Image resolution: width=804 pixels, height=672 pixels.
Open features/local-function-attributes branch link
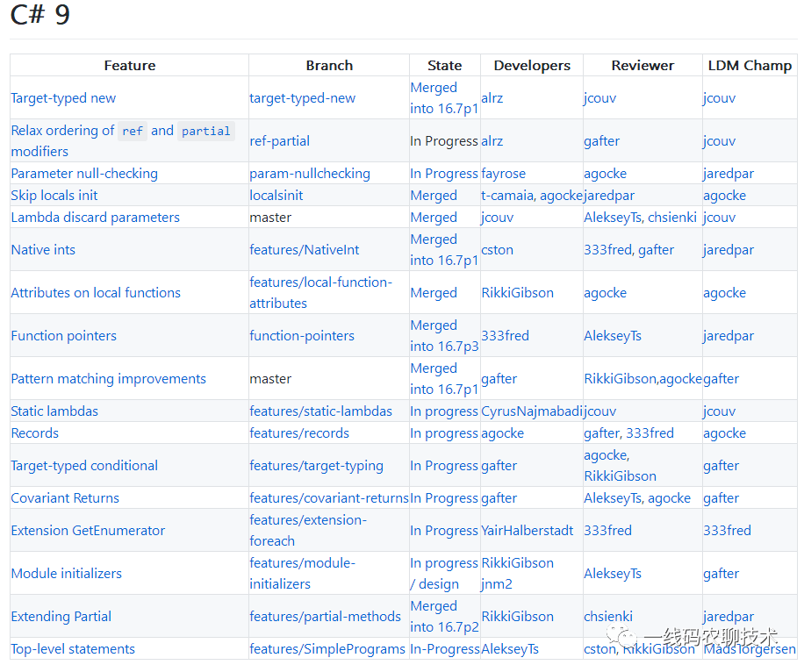click(320, 293)
